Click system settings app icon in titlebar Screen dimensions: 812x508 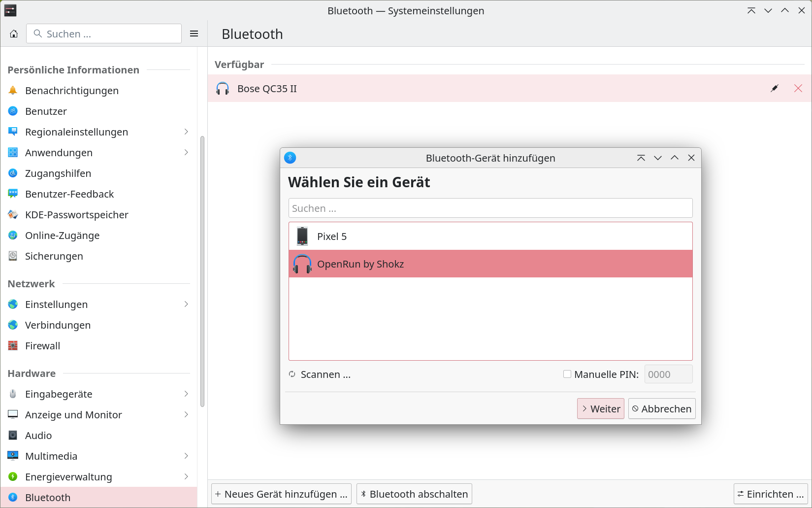pos(10,10)
